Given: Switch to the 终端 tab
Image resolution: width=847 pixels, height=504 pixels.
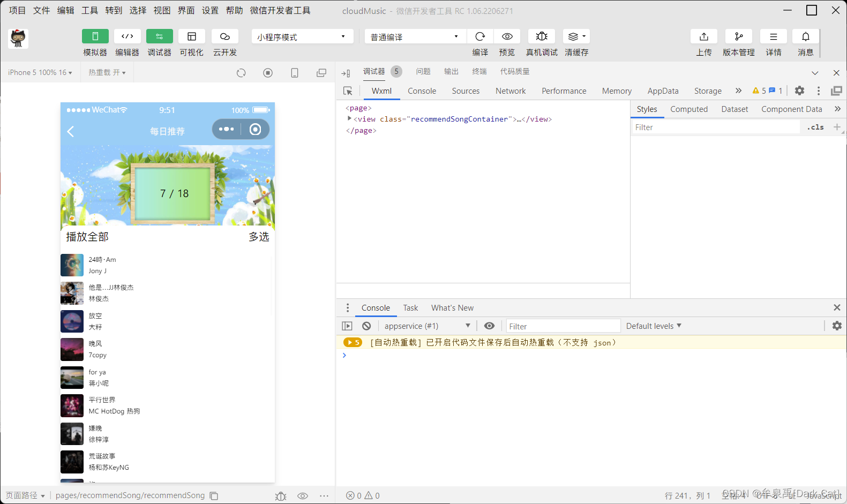Looking at the screenshot, I should (479, 71).
